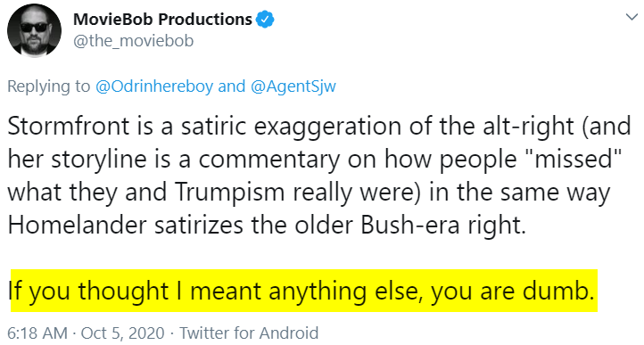Image resolution: width=644 pixels, height=345 pixels.
Task: Open the Twitter for Android source link
Action: [249, 333]
